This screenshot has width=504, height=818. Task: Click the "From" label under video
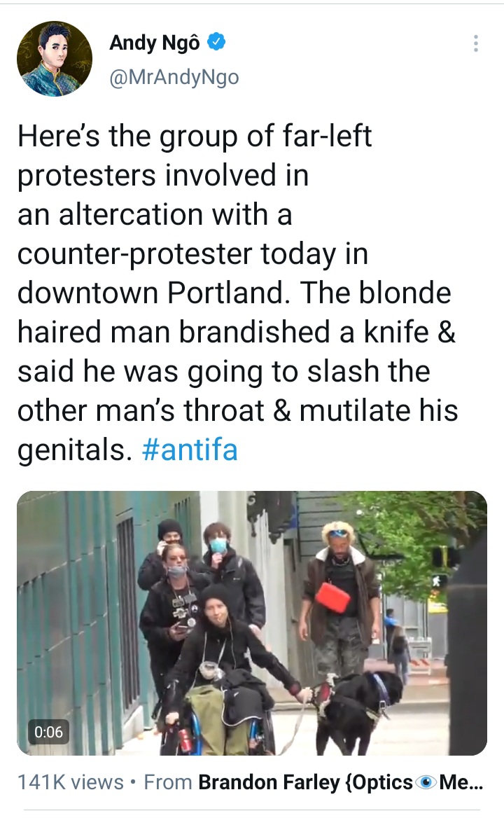coord(168,782)
